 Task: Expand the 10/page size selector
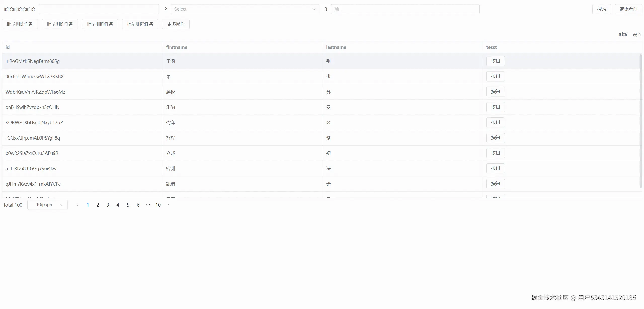(x=47, y=205)
